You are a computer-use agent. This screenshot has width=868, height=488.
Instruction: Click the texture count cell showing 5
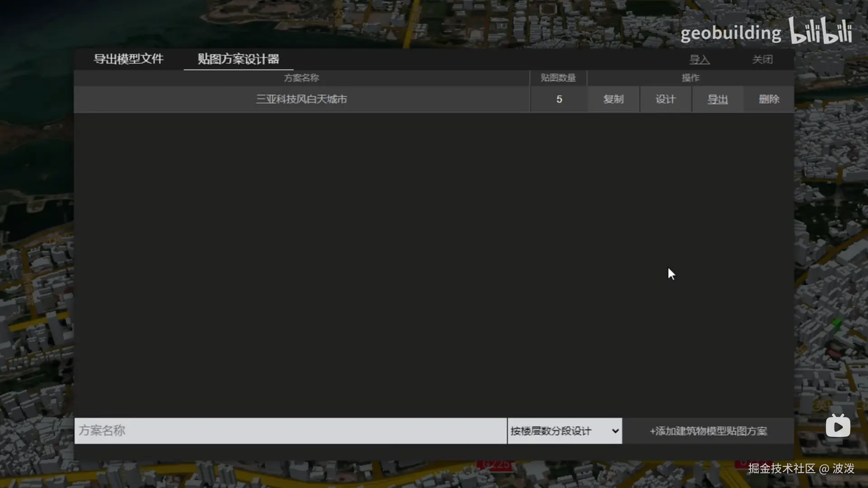pos(559,99)
